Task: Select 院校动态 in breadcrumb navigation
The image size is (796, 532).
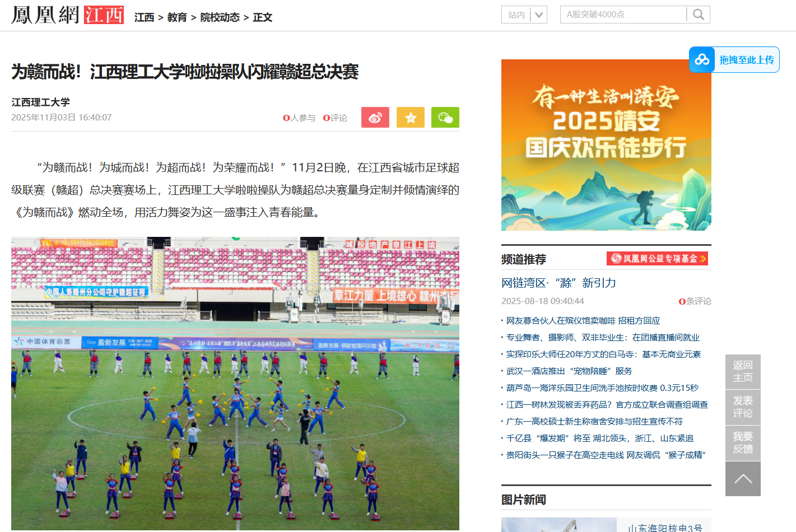Action: [x=220, y=17]
